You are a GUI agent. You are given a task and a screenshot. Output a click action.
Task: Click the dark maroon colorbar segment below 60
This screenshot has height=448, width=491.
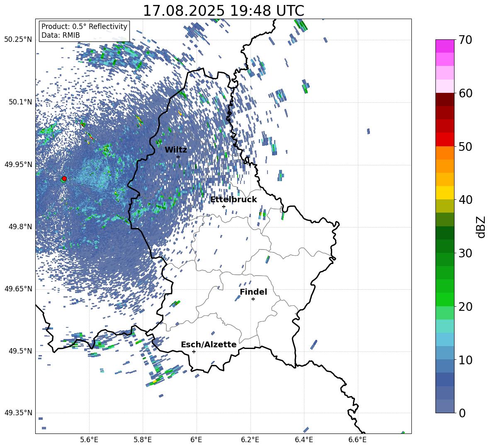point(445,100)
